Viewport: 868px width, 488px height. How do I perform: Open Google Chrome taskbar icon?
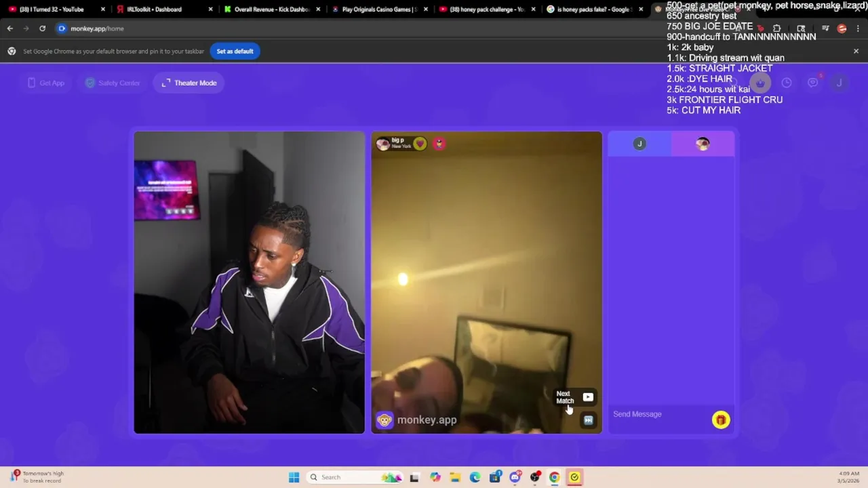[555, 477]
